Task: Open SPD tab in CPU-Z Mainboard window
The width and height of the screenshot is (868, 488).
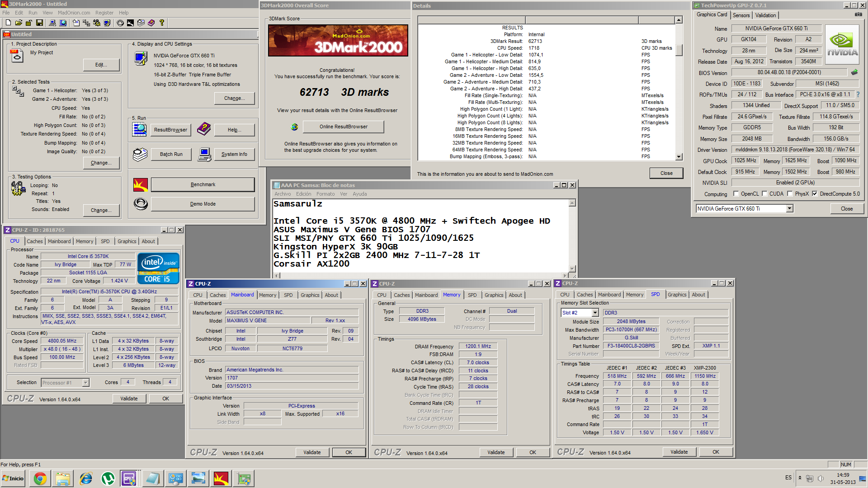Action: (288, 296)
